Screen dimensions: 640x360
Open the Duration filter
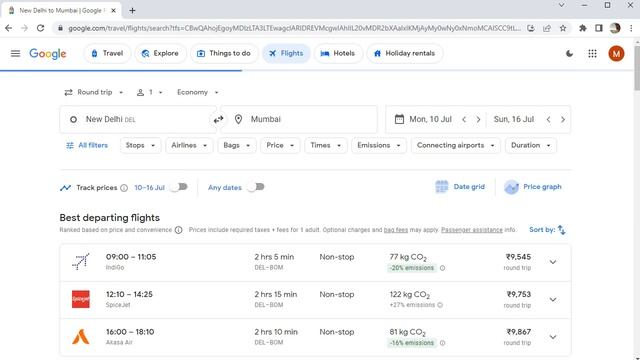tap(531, 145)
